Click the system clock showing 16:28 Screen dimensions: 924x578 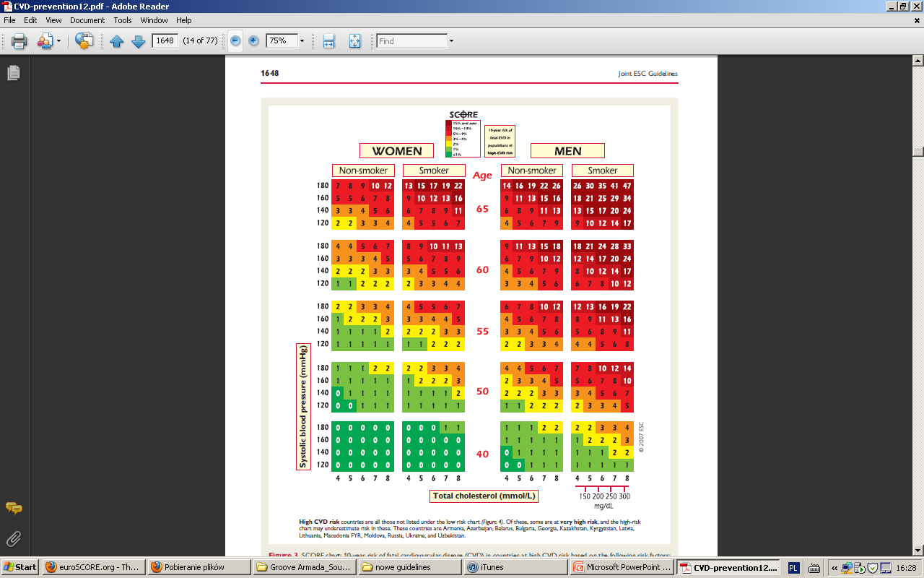click(x=905, y=567)
